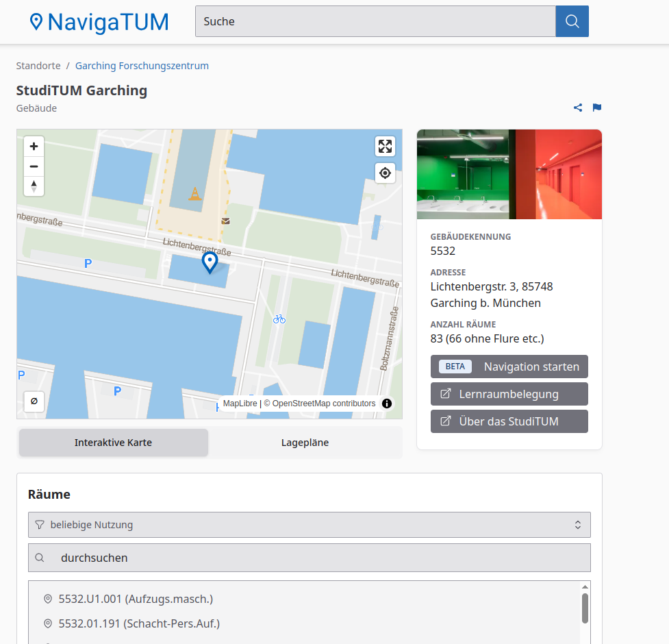Switch to Lagepläne tab
Image resolution: width=669 pixels, height=644 pixels.
305,443
